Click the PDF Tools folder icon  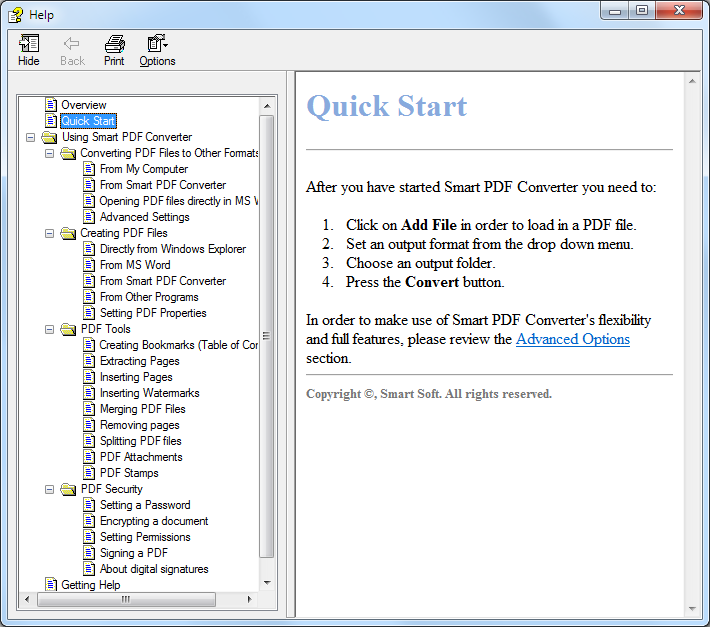[x=68, y=329]
